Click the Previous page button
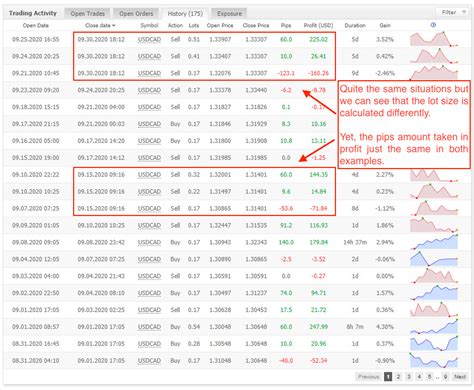 [x=369, y=377]
